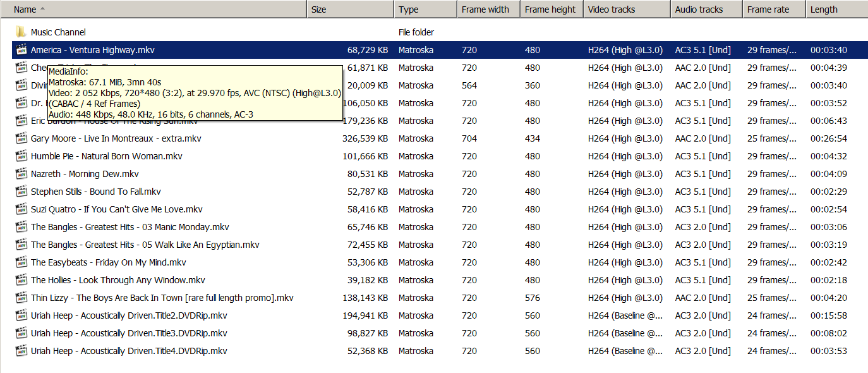Click the Uriah Heep Title2 file icon
Viewport: 868px width, 373px height.
[x=21, y=315]
